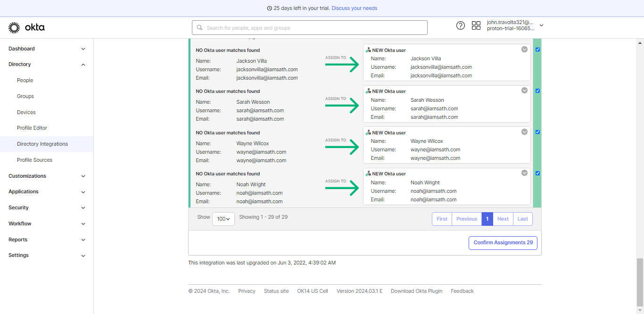Image resolution: width=644 pixels, height=314 pixels.
Task: Open the account menu chevron
Action: click(541, 25)
